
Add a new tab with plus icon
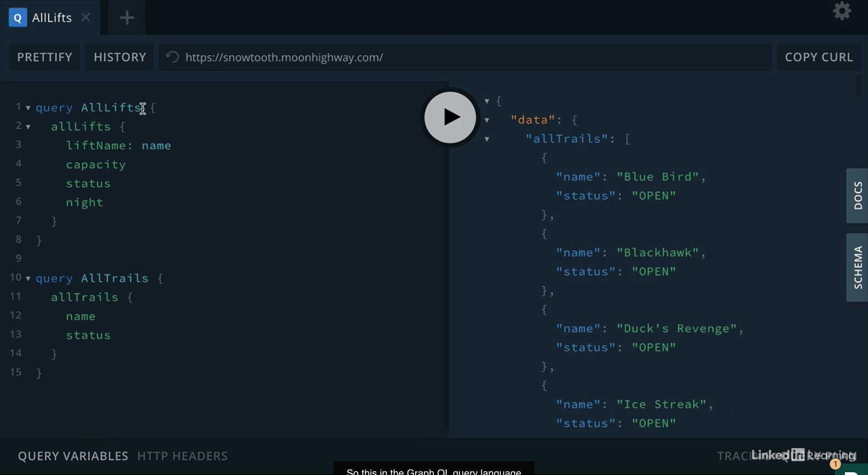click(127, 18)
